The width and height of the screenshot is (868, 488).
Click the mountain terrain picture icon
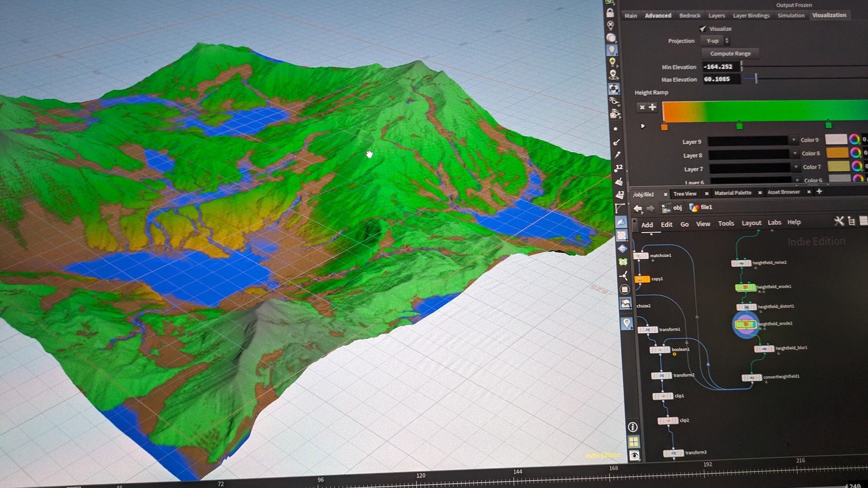[625, 304]
